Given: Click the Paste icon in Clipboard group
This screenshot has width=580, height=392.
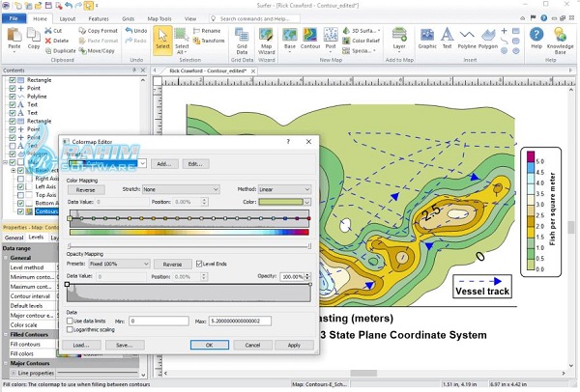Looking at the screenshot, I should pos(14,39).
